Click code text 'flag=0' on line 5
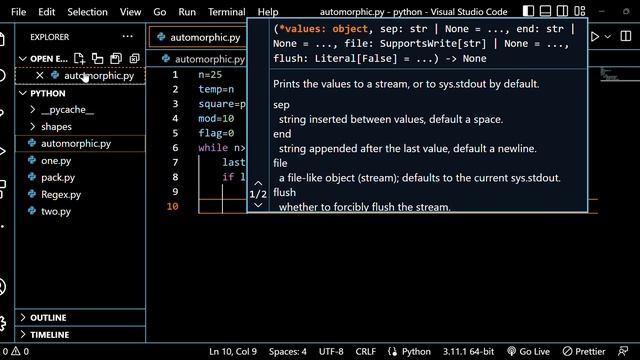This screenshot has height=360, width=640. (x=216, y=133)
